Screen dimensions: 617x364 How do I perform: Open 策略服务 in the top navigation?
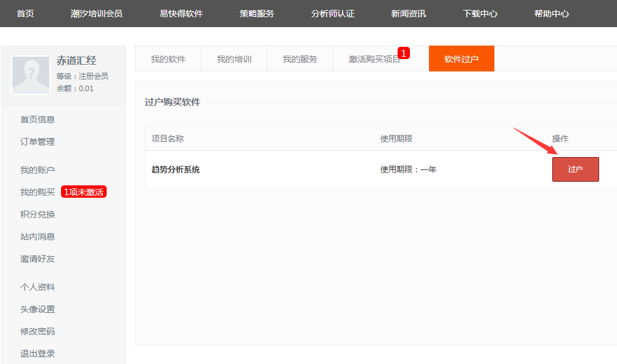coord(256,14)
